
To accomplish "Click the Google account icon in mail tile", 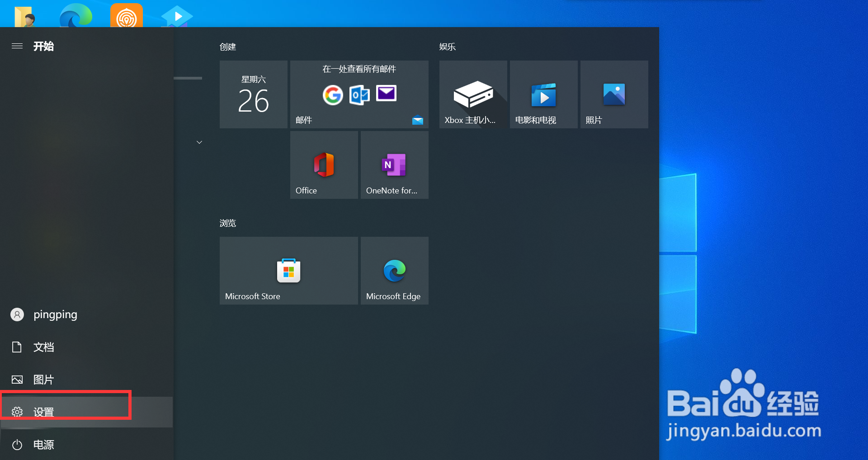I will tap(333, 95).
